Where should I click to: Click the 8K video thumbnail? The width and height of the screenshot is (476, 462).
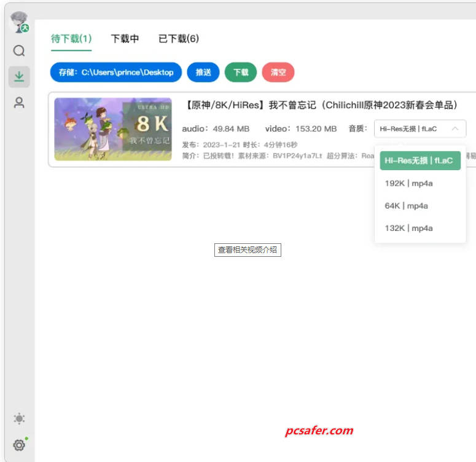pyautogui.click(x=113, y=129)
